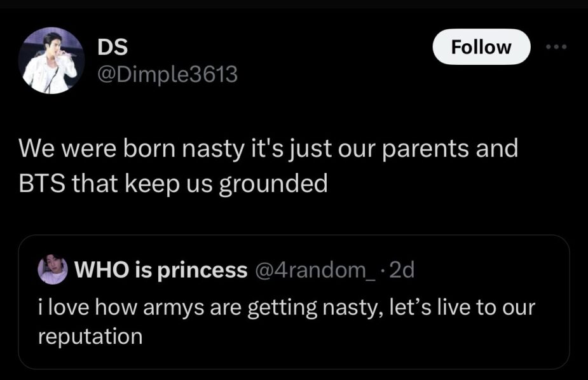Open the quoted tweet card
This screenshot has height=380, width=588.
[293, 330]
